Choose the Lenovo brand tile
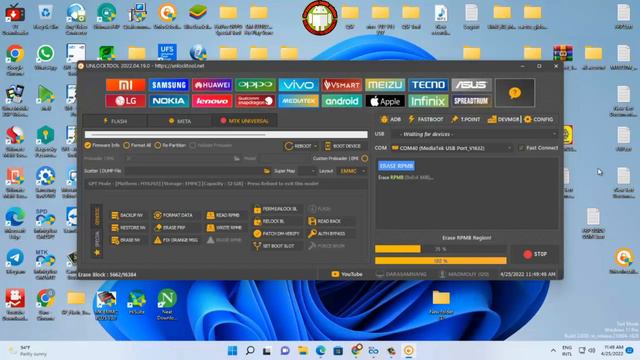Screen dimensions: 640x360 click(x=212, y=101)
